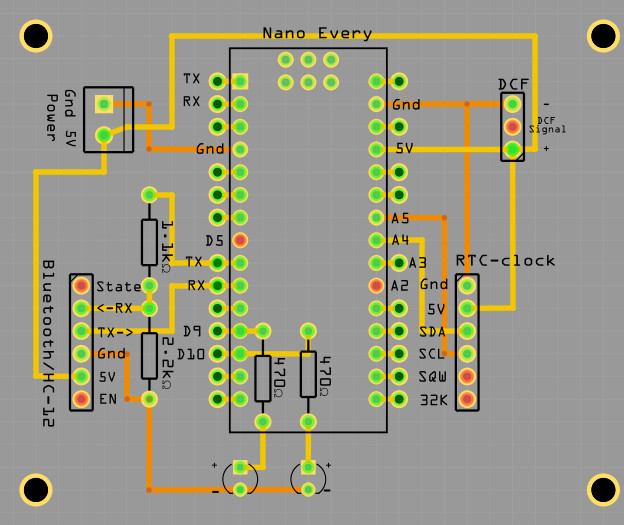Click the red 32K pad on RTC header
The height and width of the screenshot is (525, 624).
pyautogui.click(x=467, y=399)
